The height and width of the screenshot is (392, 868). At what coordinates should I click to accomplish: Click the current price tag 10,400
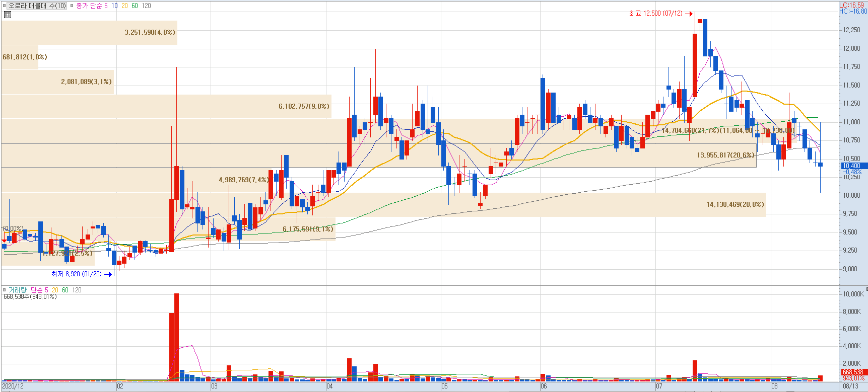coord(854,166)
